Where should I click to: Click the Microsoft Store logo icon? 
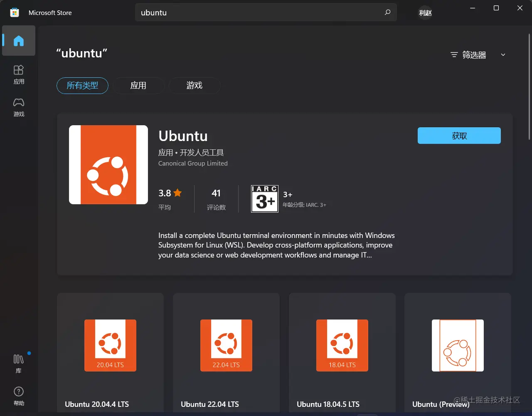tap(15, 12)
